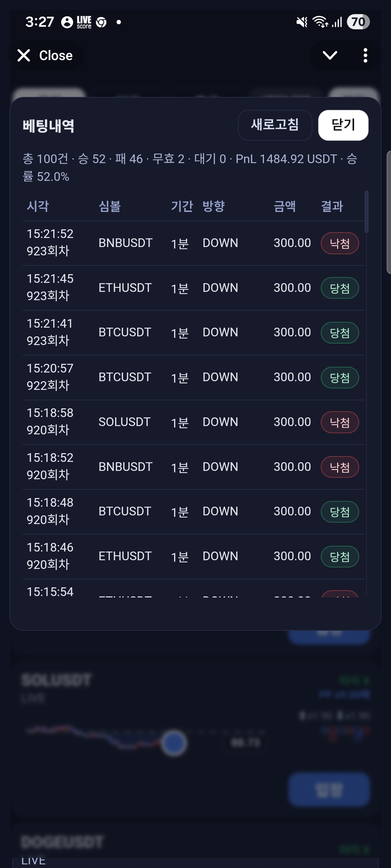
Task: Open the three-dot overflow menu
Action: coord(365,55)
